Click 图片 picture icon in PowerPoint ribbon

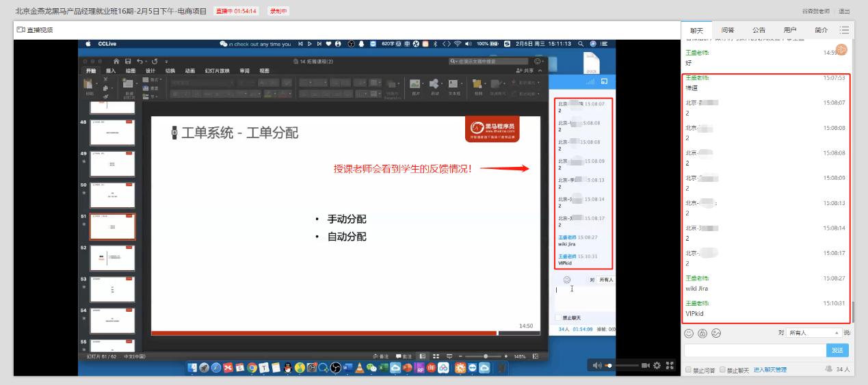[415, 83]
